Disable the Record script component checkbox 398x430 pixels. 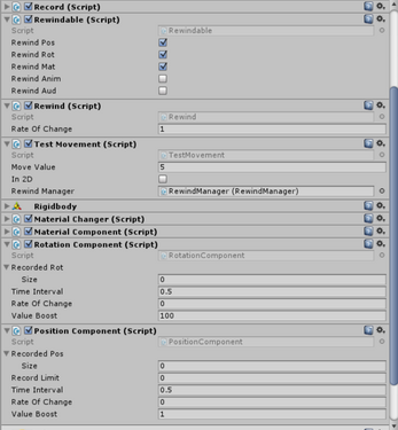[28, 6]
